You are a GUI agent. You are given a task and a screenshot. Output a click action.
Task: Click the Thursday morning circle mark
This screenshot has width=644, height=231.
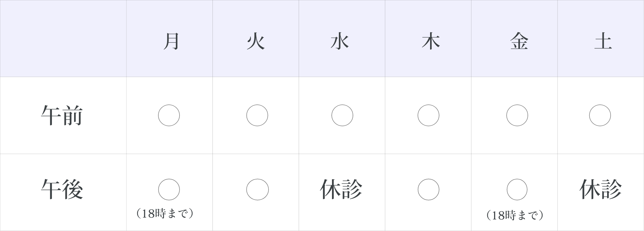tap(429, 115)
